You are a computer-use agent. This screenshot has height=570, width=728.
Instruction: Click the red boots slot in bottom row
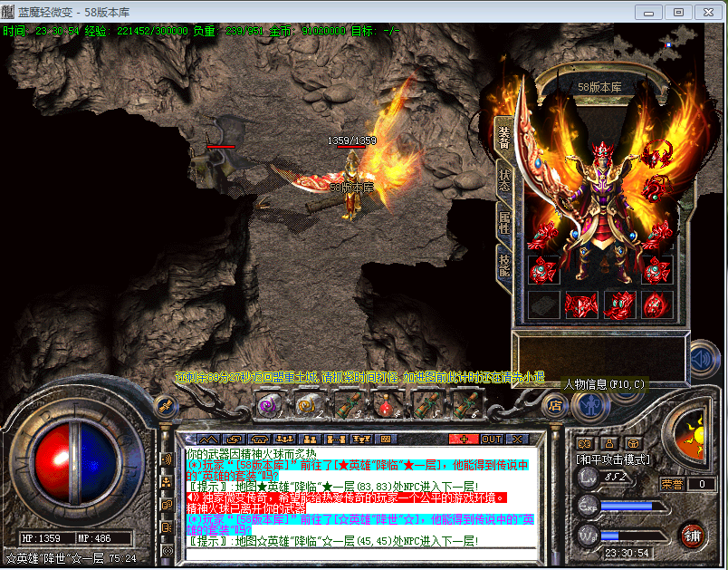tap(619, 305)
